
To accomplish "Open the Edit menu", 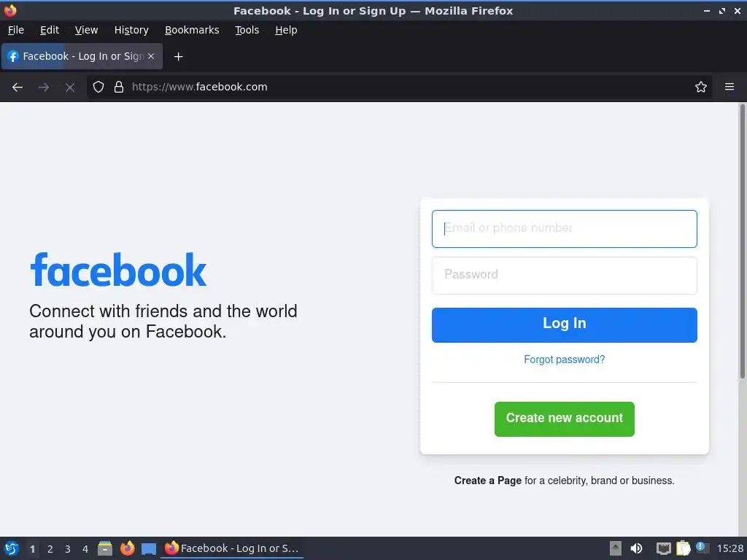I will coord(50,30).
